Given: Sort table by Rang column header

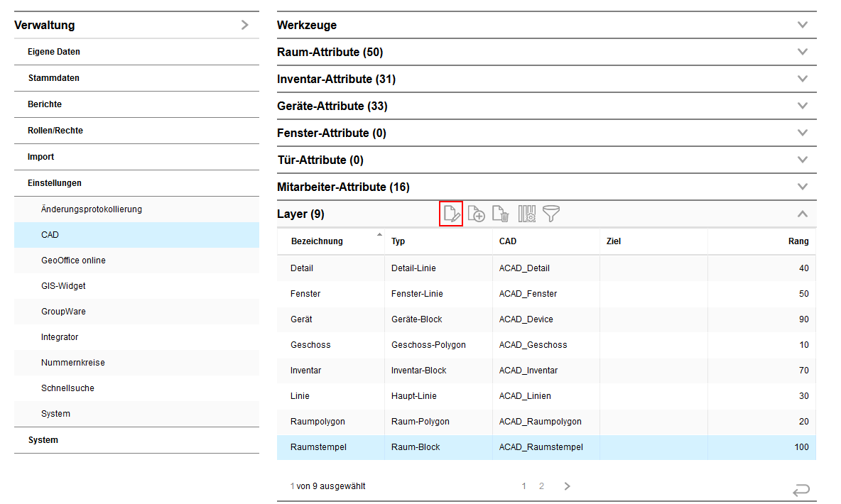Looking at the screenshot, I should 798,241.
